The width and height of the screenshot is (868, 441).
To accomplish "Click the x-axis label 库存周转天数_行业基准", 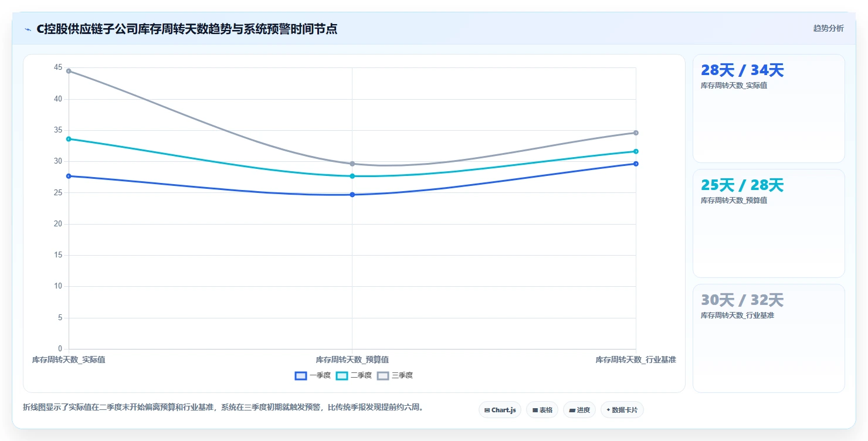I will tap(636, 359).
